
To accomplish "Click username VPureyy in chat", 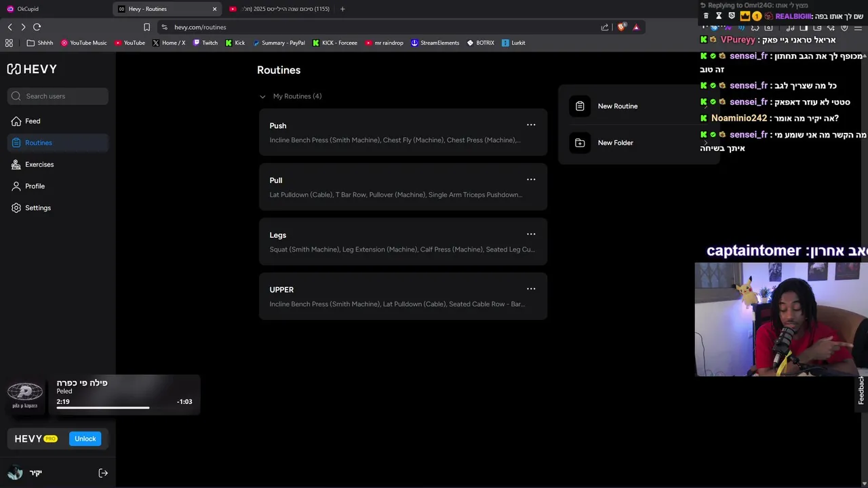I will (738, 40).
